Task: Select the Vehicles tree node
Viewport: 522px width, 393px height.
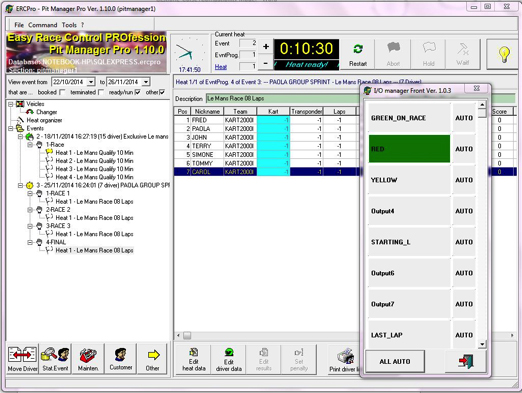Action: point(35,104)
